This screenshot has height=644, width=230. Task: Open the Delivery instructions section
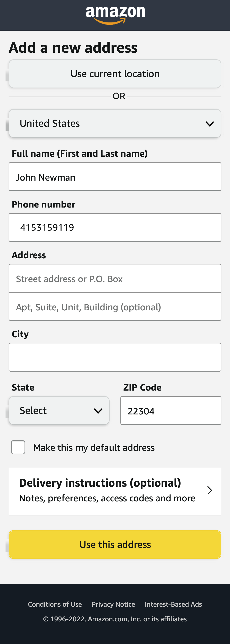pyautogui.click(x=115, y=490)
